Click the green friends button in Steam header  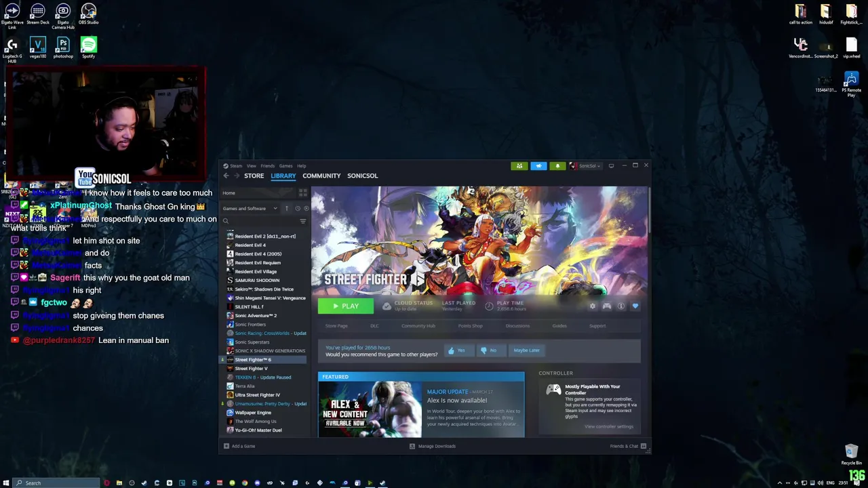[x=519, y=165]
